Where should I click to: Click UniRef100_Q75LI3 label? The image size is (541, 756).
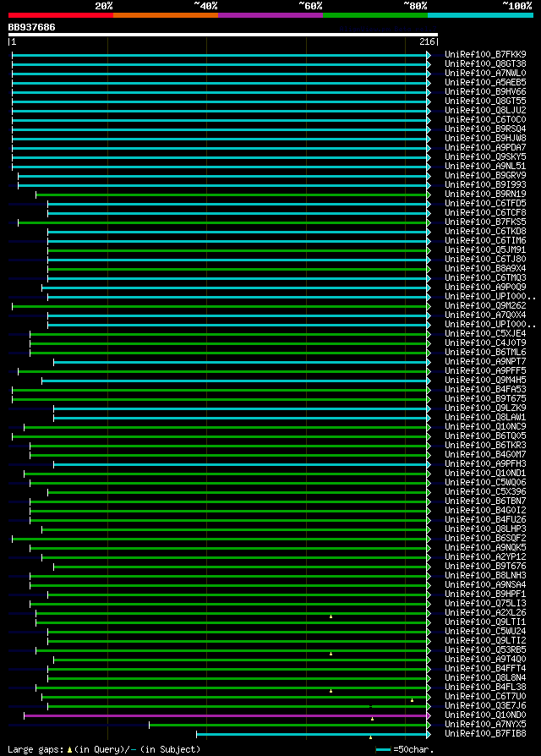(x=485, y=603)
